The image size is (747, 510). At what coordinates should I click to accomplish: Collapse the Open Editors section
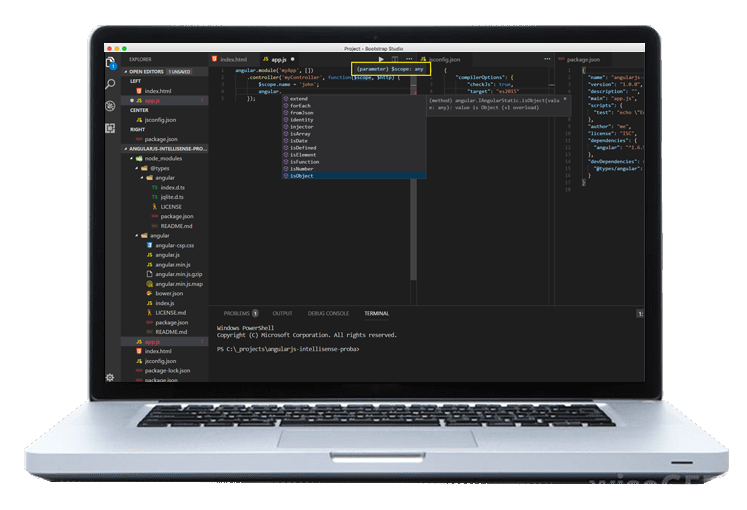pyautogui.click(x=126, y=72)
